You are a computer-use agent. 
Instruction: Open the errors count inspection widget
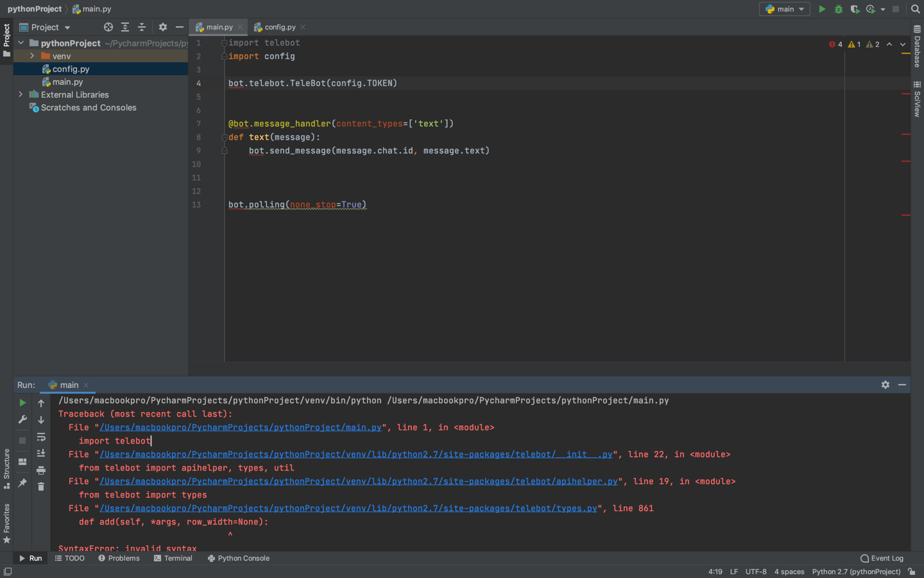tap(836, 44)
